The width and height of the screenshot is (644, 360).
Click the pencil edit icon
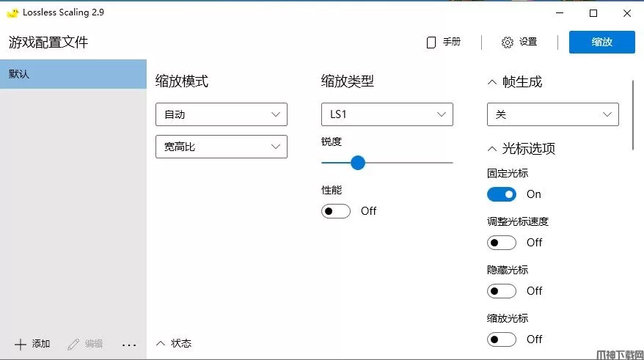(x=73, y=344)
